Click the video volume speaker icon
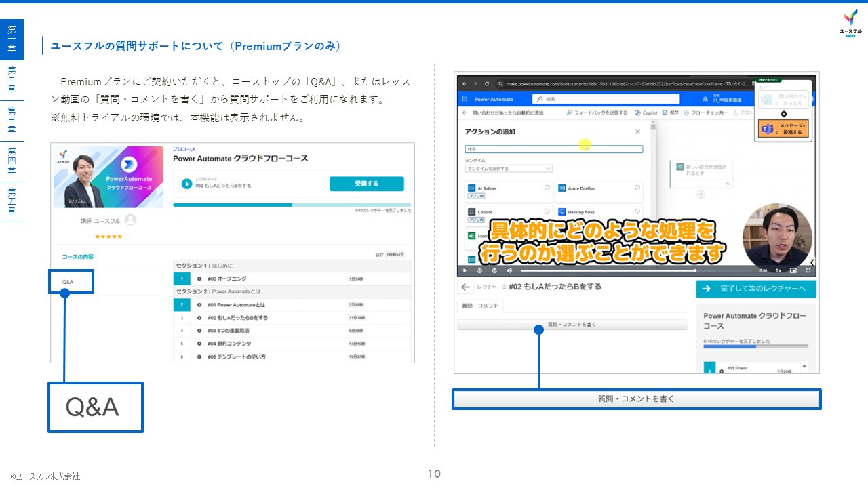Screen dimensions: 868x488 click(x=509, y=270)
